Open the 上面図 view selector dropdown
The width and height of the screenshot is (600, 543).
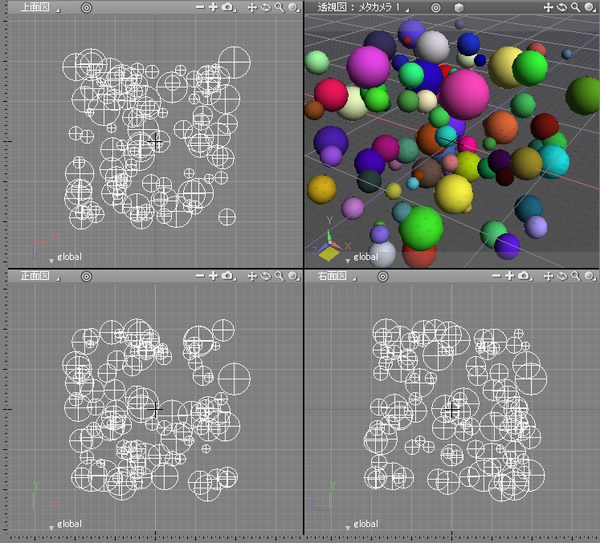pos(40,8)
